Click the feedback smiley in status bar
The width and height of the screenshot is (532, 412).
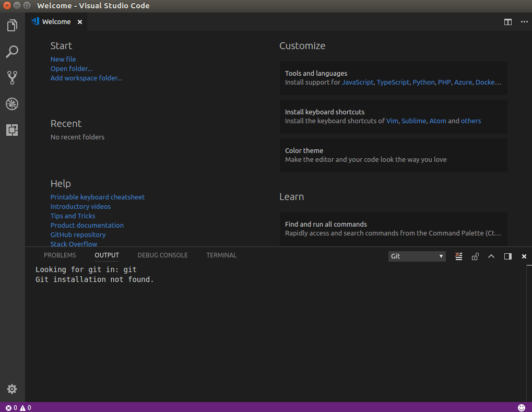point(522,408)
